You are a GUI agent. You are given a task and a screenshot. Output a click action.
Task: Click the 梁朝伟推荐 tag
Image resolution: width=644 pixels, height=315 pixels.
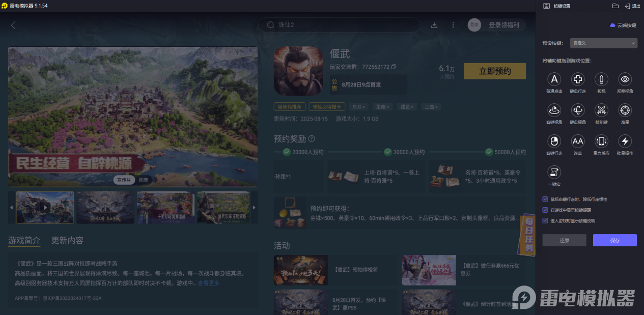point(290,107)
